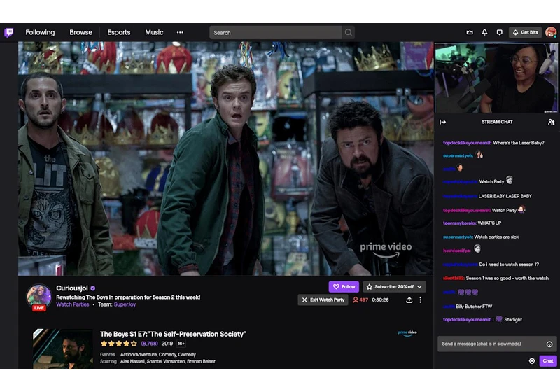Click the purple Chat send button

(548, 361)
